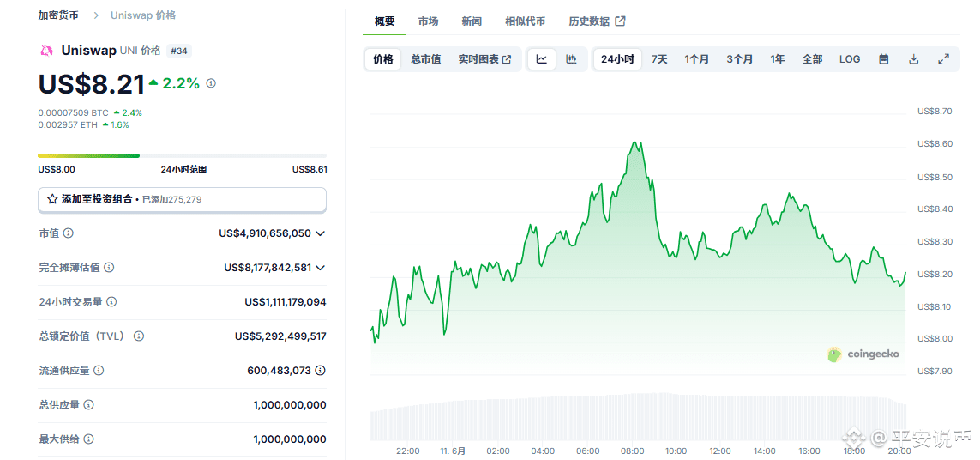Image resolution: width=980 pixels, height=460 pixels.
Task: Open the 概要 tab
Action: [384, 21]
